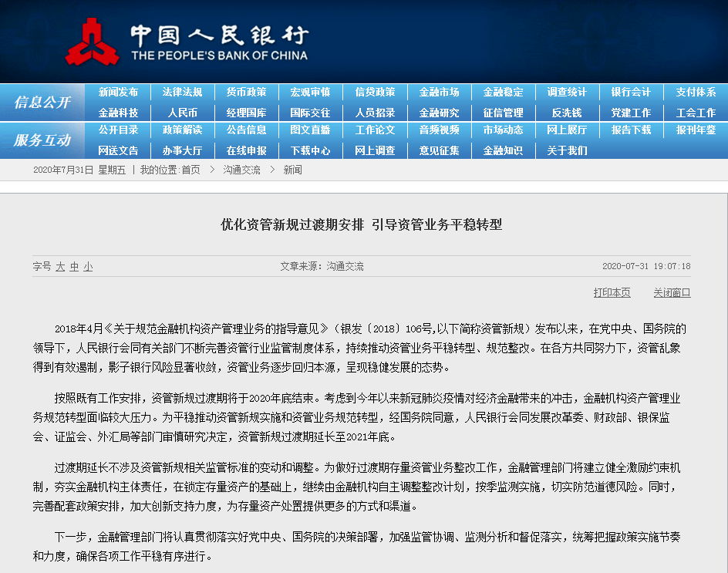Open 办事大厅 section
This screenshot has width=728, height=573.
(x=183, y=150)
